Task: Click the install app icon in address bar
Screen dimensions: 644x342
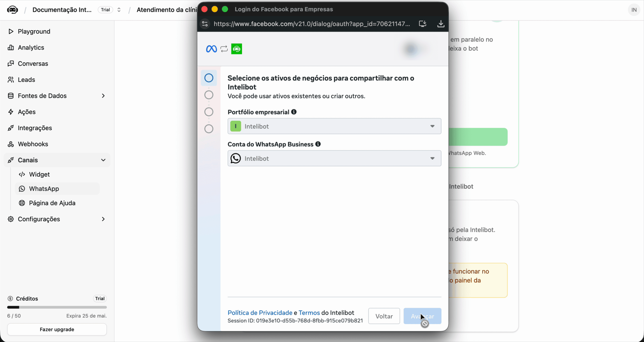Action: click(422, 24)
